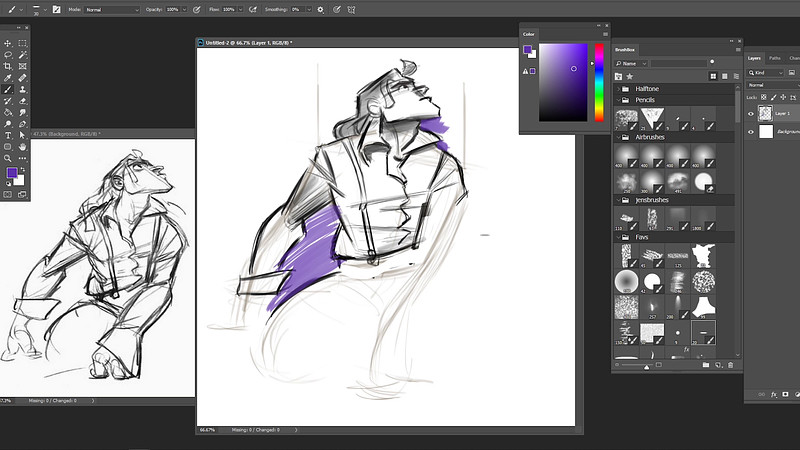Select the Eyedropper tool
800x450 pixels.
coord(8,78)
